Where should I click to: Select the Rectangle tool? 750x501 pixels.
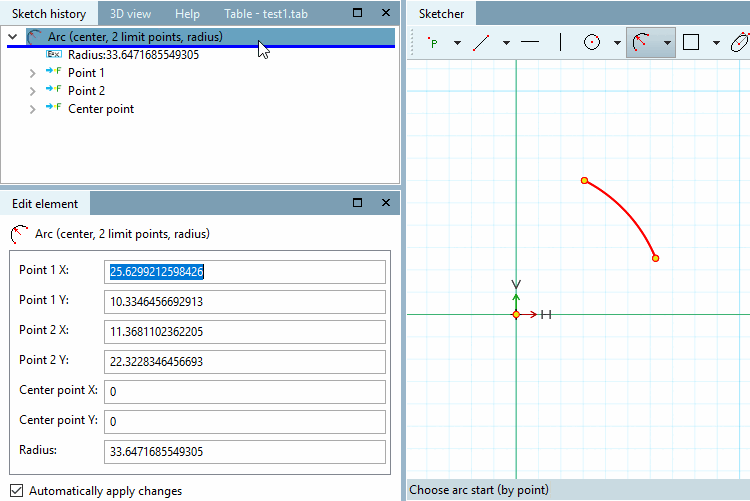coord(690,43)
